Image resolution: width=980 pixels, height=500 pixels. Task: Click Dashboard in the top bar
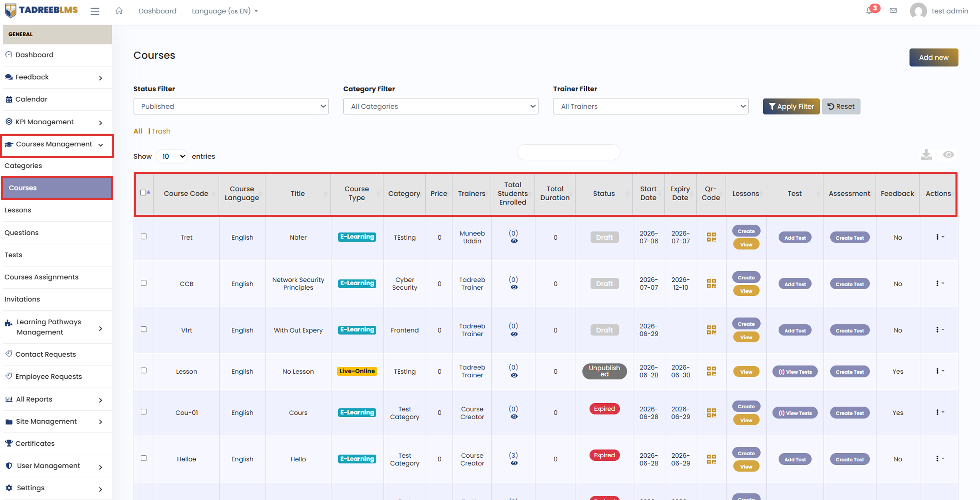pyautogui.click(x=157, y=11)
